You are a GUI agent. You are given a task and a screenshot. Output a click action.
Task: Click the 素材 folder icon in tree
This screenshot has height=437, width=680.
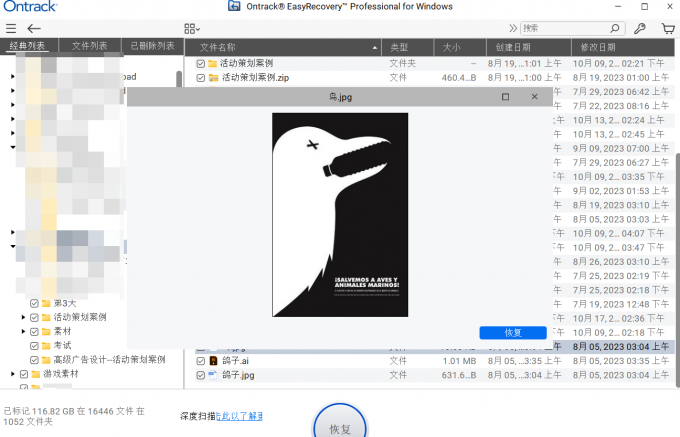[x=46, y=332]
